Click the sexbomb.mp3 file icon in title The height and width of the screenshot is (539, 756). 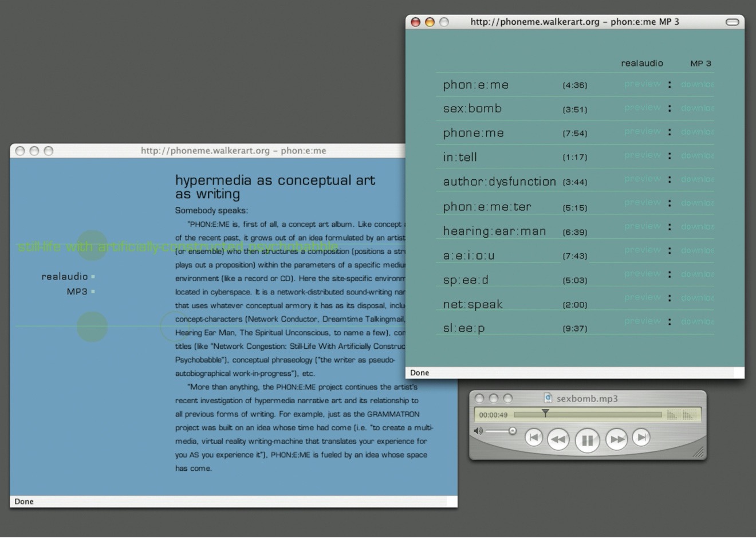tap(548, 398)
